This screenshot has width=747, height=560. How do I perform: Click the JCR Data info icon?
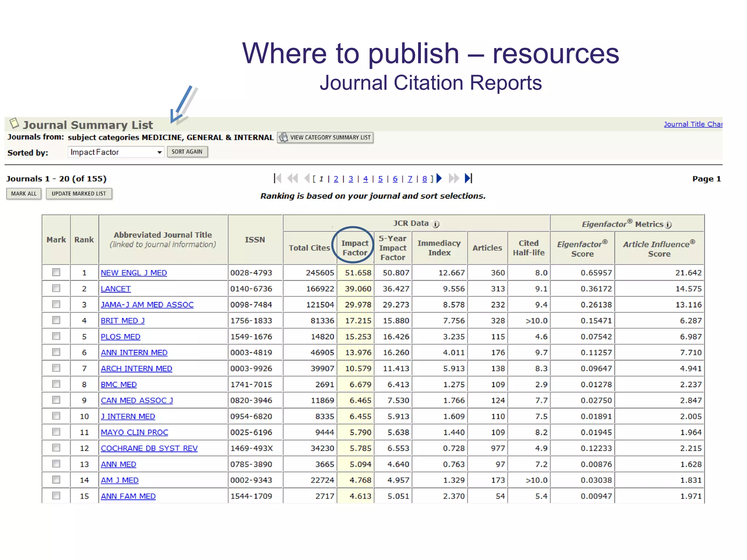[x=436, y=224]
